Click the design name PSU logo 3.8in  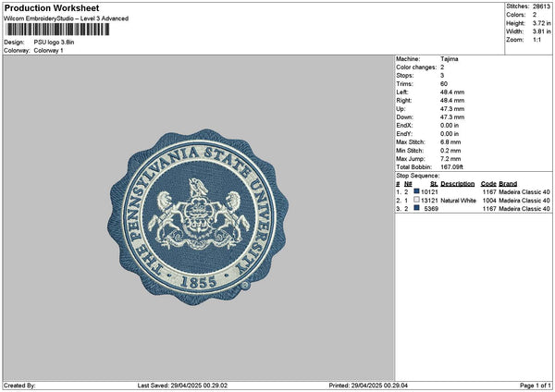55,43
